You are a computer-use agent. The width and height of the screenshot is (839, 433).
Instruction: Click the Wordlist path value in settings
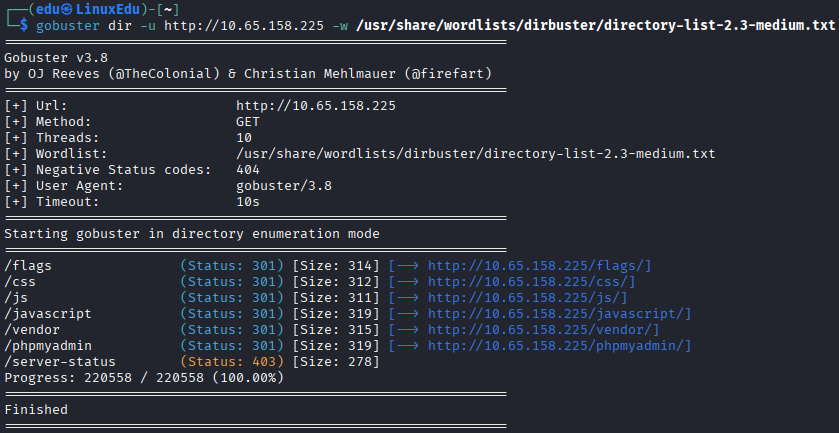point(476,154)
